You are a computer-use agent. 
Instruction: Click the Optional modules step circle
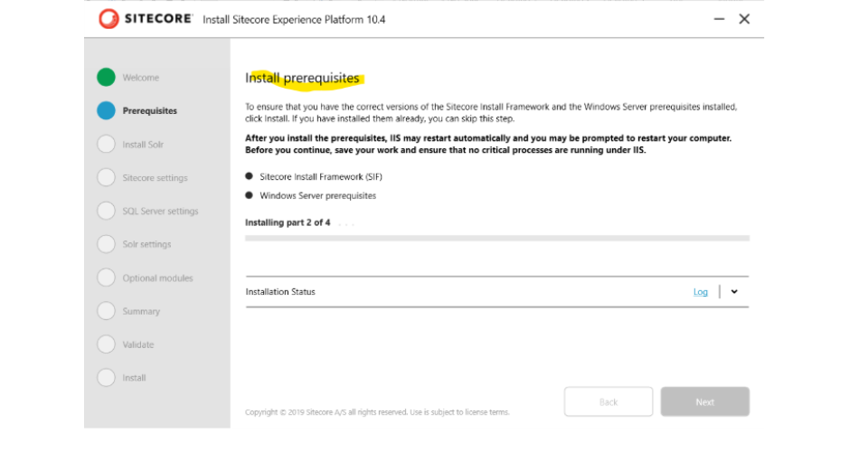106,278
